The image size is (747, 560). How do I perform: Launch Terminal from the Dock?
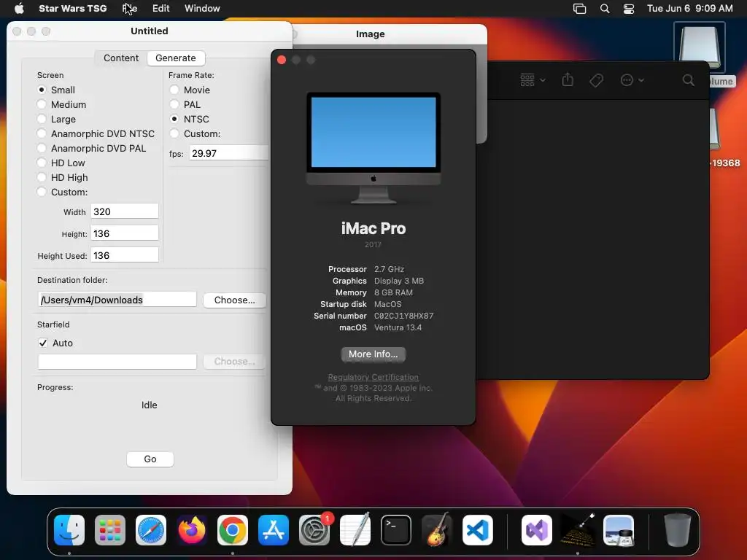click(396, 530)
